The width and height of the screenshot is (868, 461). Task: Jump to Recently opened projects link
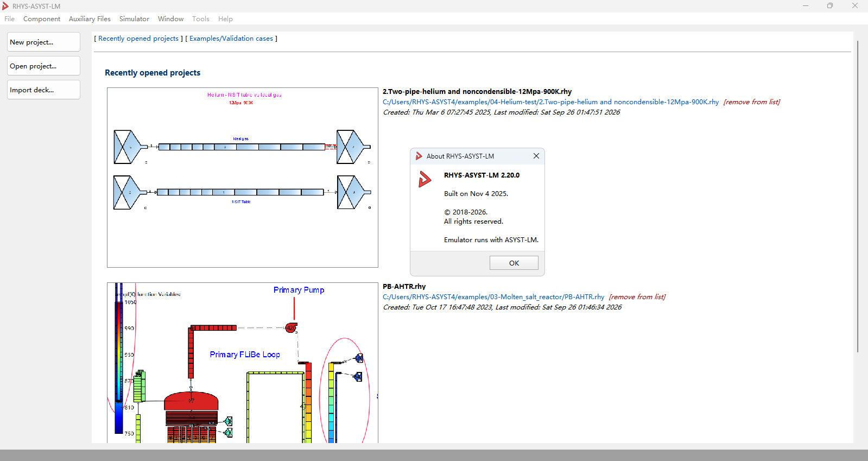(138, 39)
